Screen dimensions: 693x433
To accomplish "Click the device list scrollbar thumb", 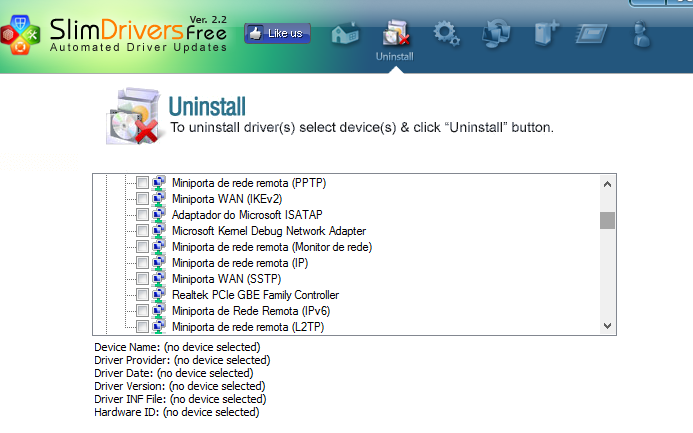I will coord(607,220).
